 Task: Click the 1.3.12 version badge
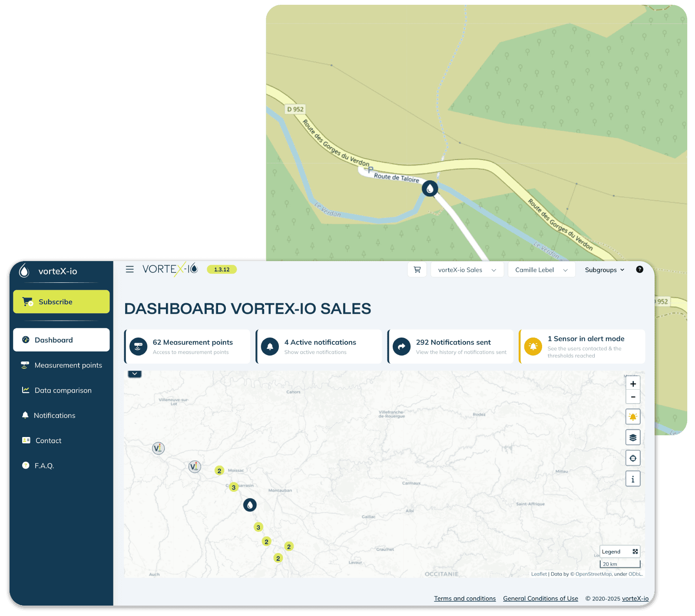point(222,269)
